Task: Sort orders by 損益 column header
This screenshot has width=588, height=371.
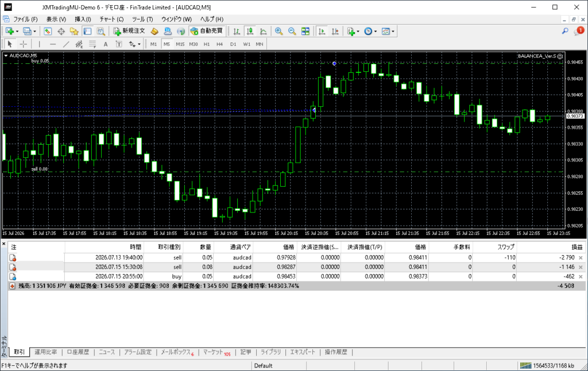Action: [x=551, y=247]
